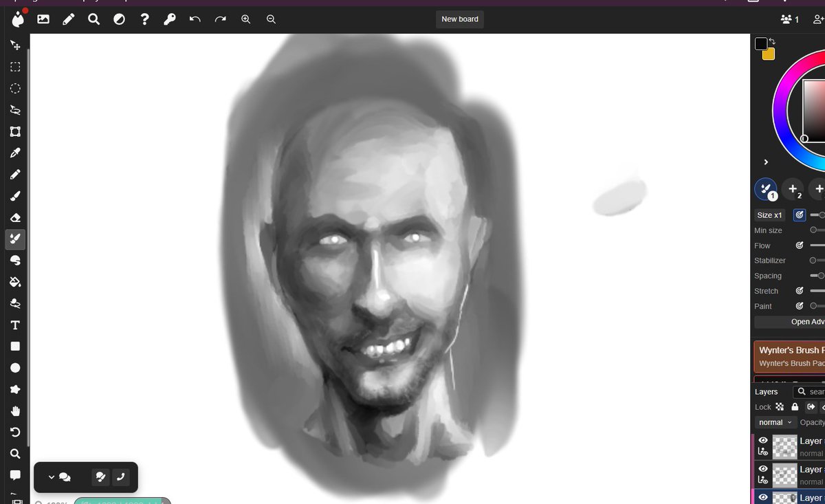
Task: Select Wynter's Brush Pack
Action: click(789, 357)
